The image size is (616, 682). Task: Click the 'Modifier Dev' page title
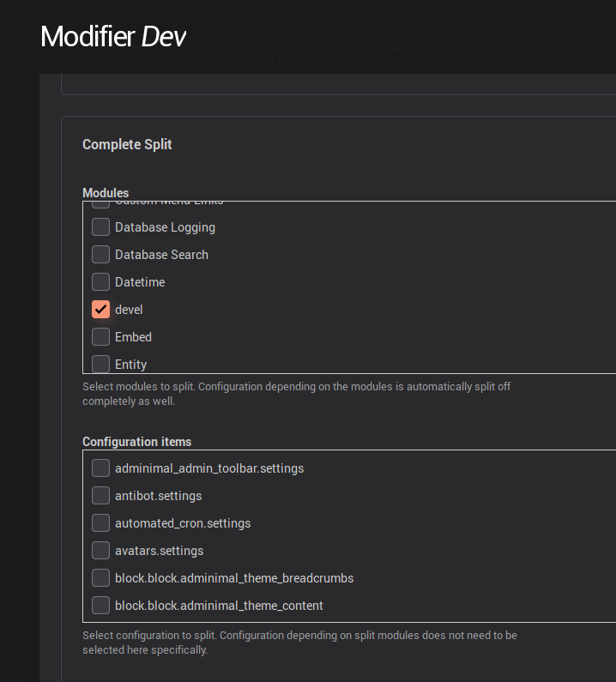click(113, 36)
